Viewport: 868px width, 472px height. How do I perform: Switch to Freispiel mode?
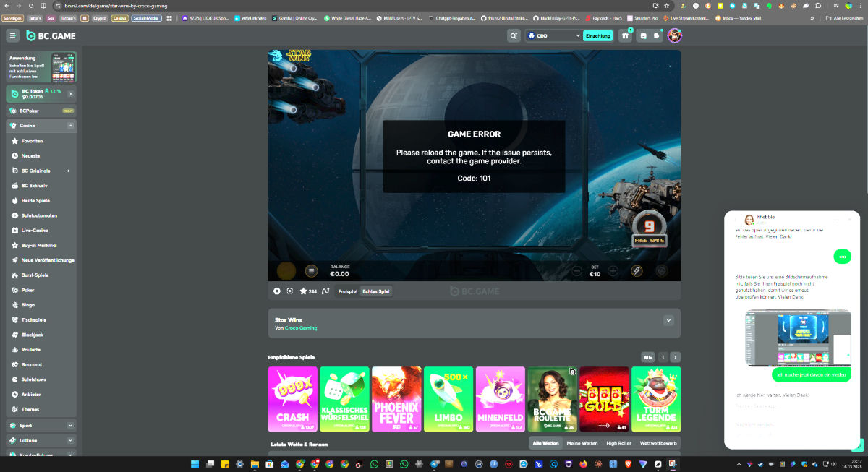348,291
